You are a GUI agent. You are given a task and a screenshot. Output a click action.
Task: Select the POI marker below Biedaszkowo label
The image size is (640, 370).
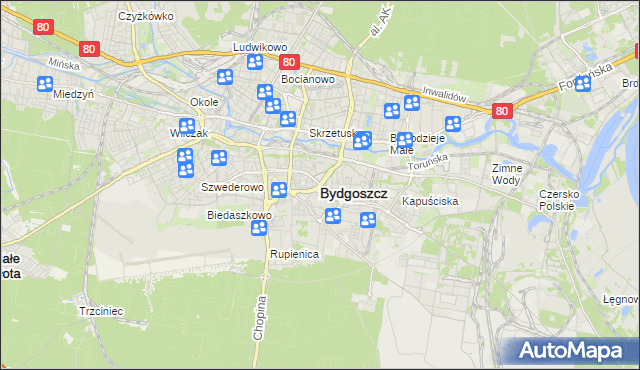[x=259, y=228]
